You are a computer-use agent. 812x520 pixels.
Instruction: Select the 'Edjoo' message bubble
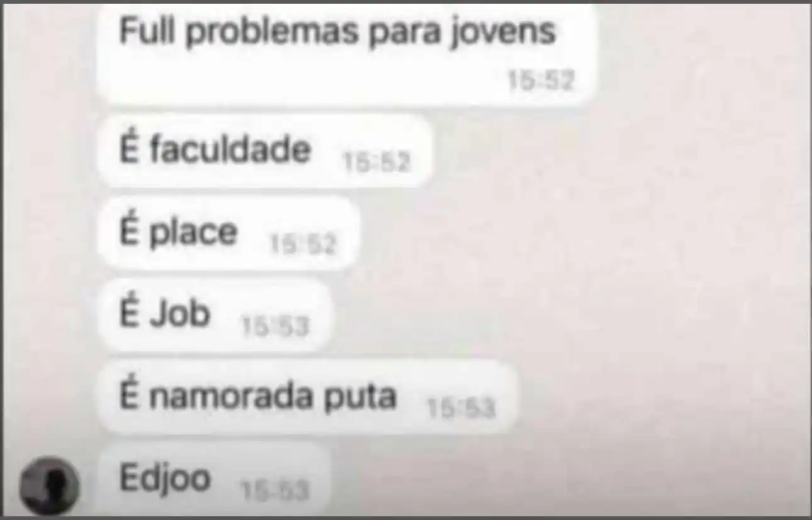pyautogui.click(x=214, y=480)
